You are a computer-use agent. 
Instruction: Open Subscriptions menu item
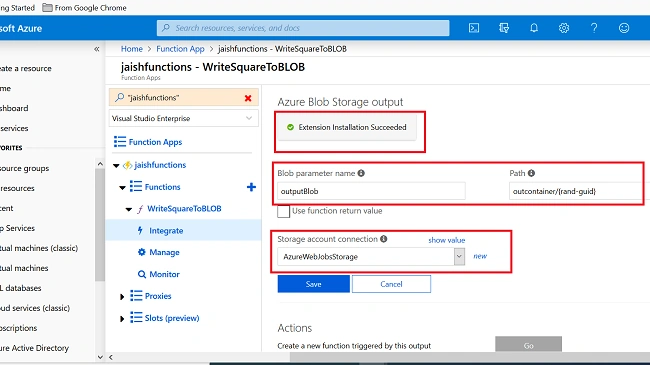pyautogui.click(x=18, y=328)
